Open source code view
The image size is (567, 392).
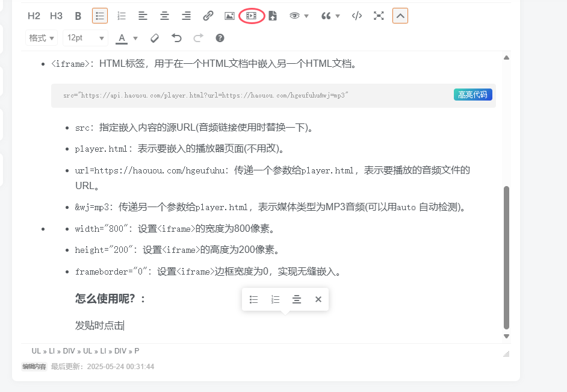coord(357,16)
